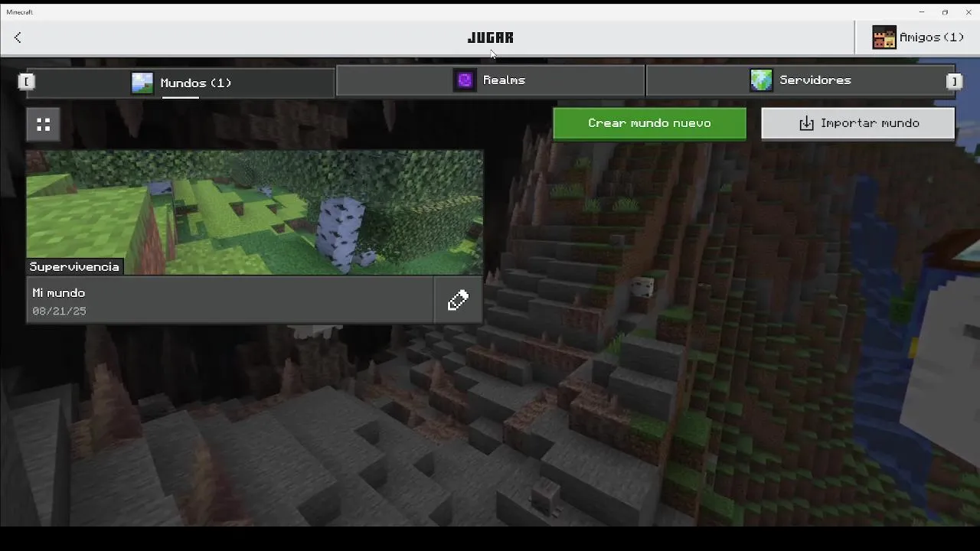Click the right bracket tab navigation button
Screen dimensions: 980x551
[954, 81]
